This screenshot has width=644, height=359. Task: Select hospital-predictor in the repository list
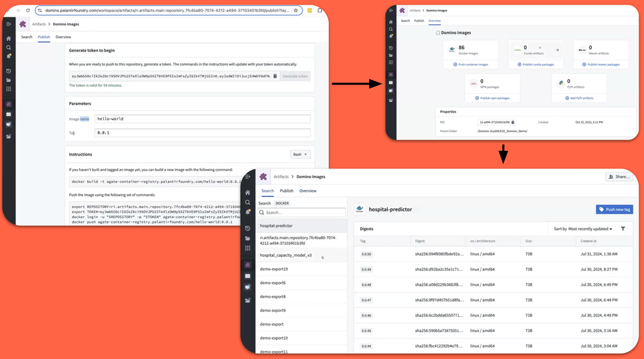click(301, 225)
